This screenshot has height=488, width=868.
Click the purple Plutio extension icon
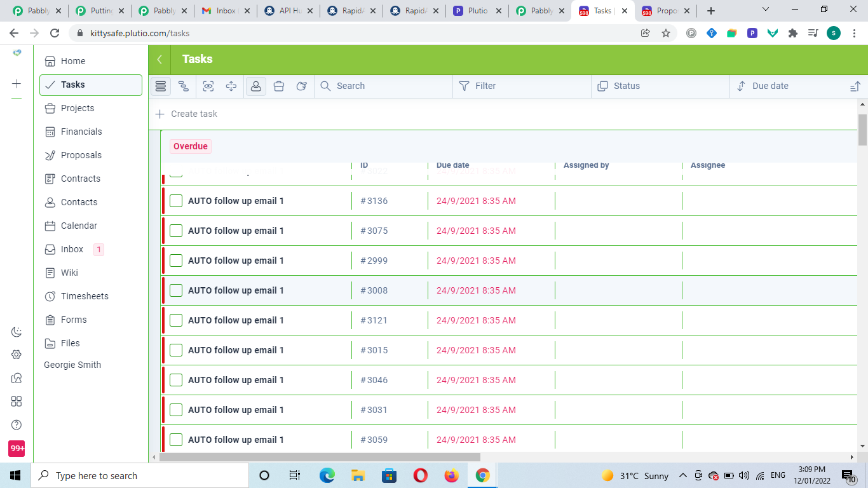click(752, 33)
